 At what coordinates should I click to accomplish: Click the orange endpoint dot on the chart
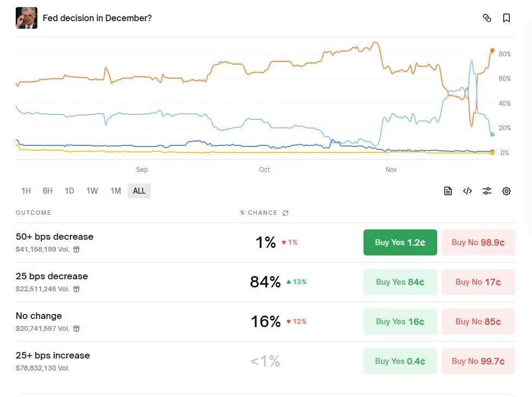(x=492, y=50)
